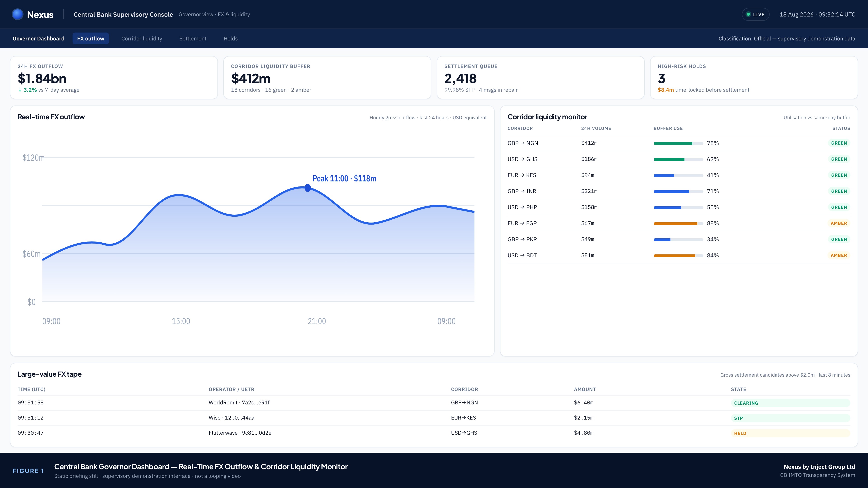This screenshot has height=488, width=868.
Task: Select 'Flutterwave · 9c81…0d2e' in the FX tape
Action: click(x=240, y=433)
